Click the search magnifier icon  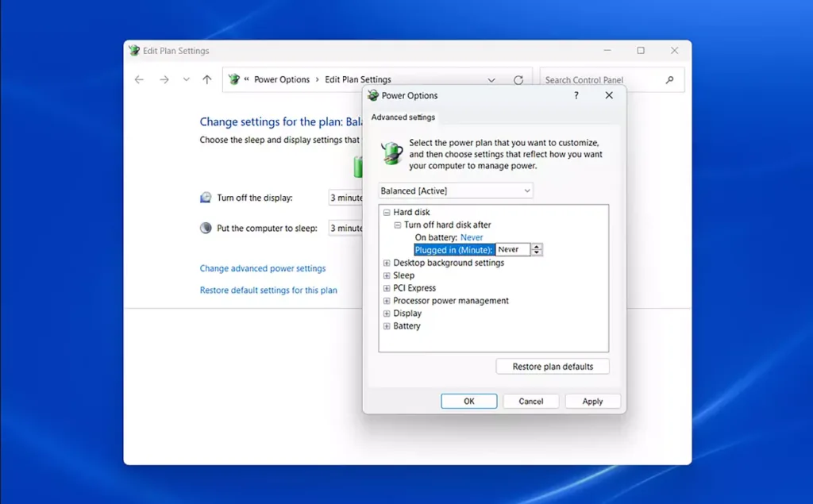click(670, 80)
